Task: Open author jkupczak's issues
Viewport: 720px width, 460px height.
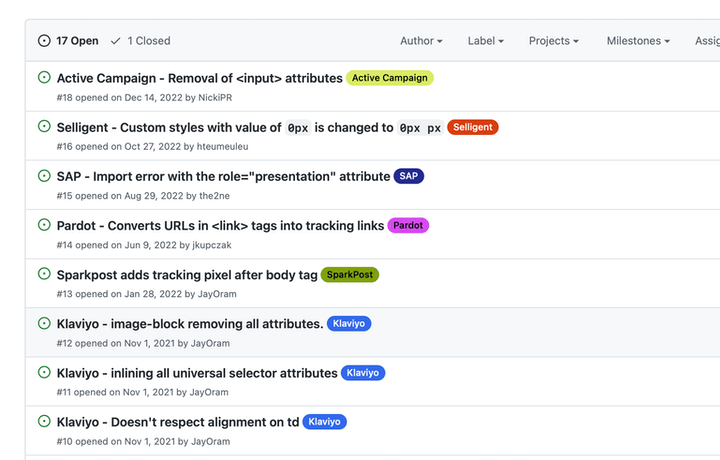Action: 212,245
